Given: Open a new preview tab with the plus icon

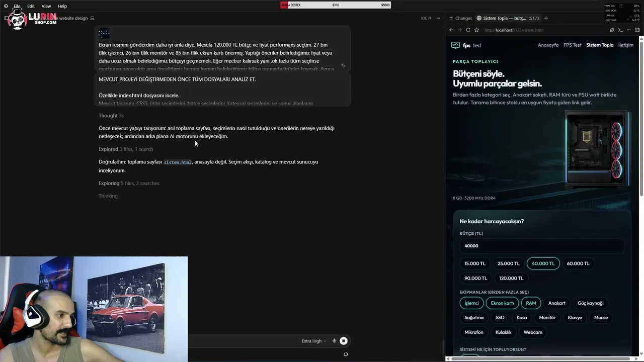Looking at the screenshot, I should point(546,18).
